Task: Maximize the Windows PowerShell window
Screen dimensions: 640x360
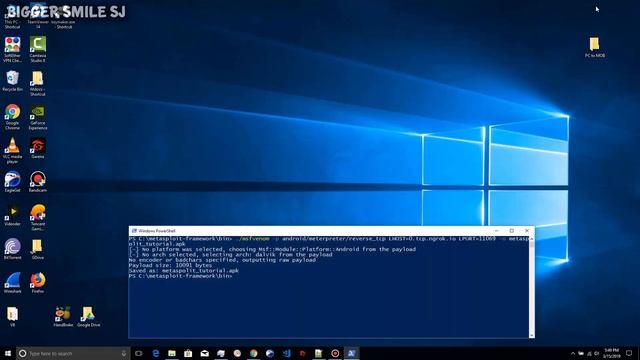Action: click(511, 231)
